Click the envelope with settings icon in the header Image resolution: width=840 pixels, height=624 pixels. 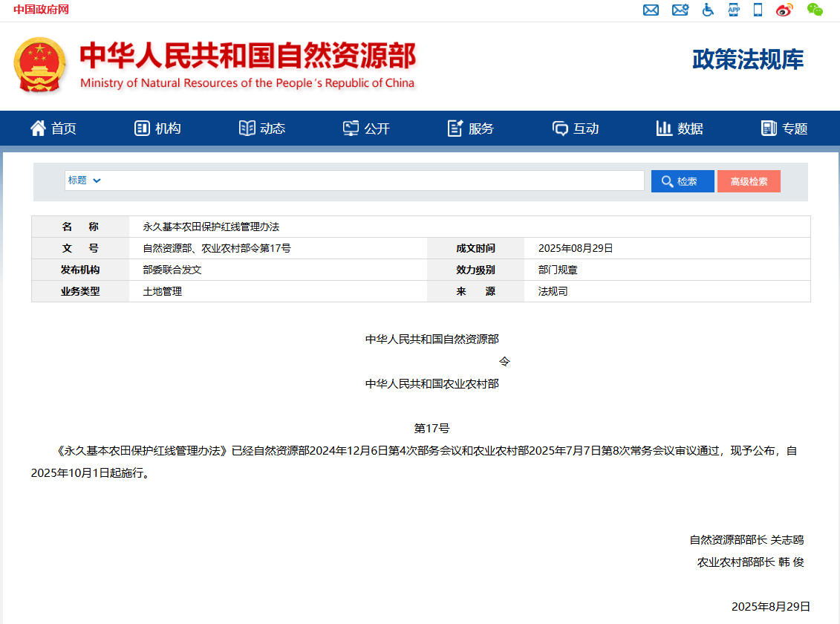pos(680,10)
